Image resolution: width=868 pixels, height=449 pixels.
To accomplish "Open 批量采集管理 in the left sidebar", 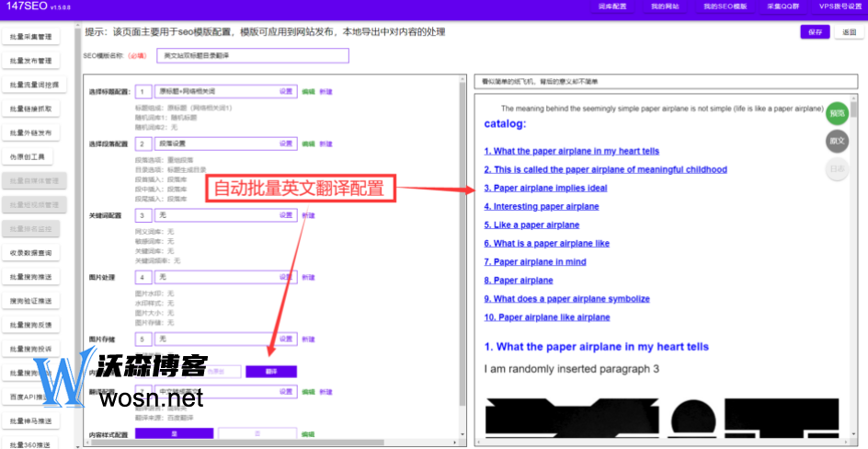I will [x=30, y=38].
